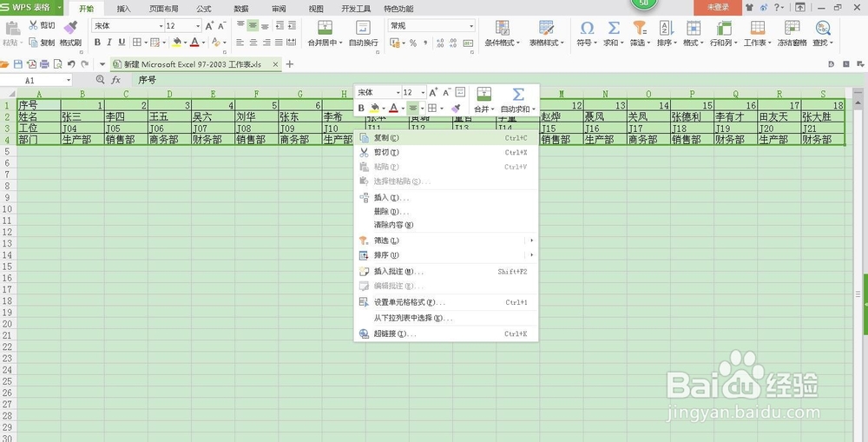Click the ribbon yellow fill color bucket

pos(177,42)
